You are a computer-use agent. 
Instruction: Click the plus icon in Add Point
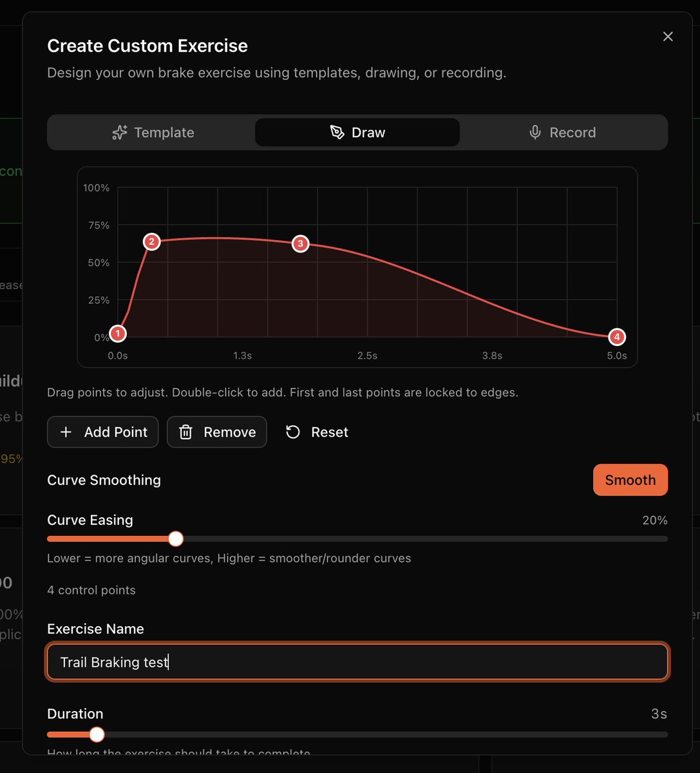click(x=66, y=432)
